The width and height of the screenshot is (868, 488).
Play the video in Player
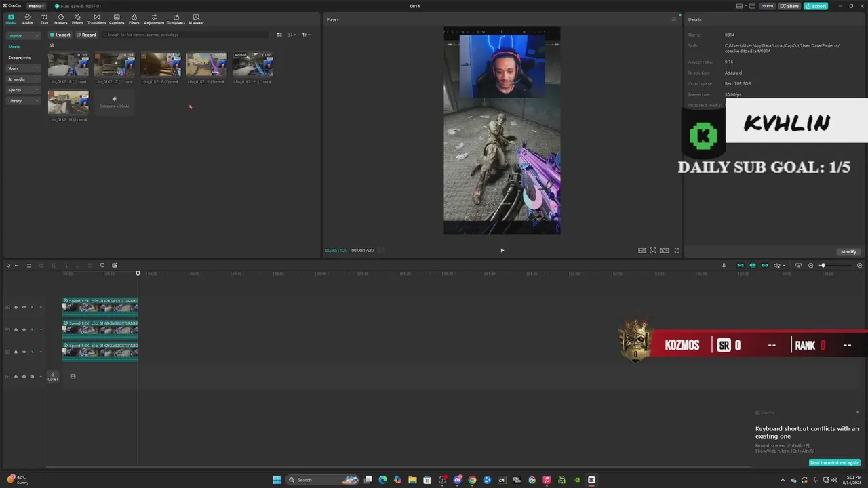point(502,250)
